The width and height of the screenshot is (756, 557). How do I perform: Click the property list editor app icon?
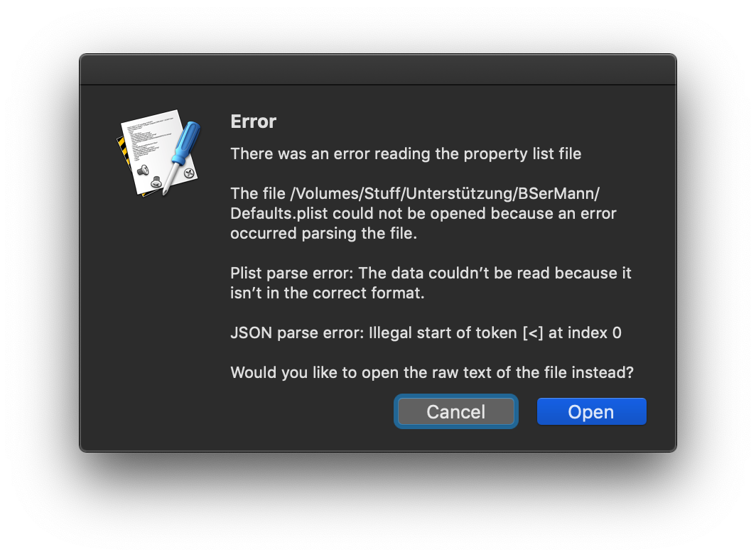158,152
